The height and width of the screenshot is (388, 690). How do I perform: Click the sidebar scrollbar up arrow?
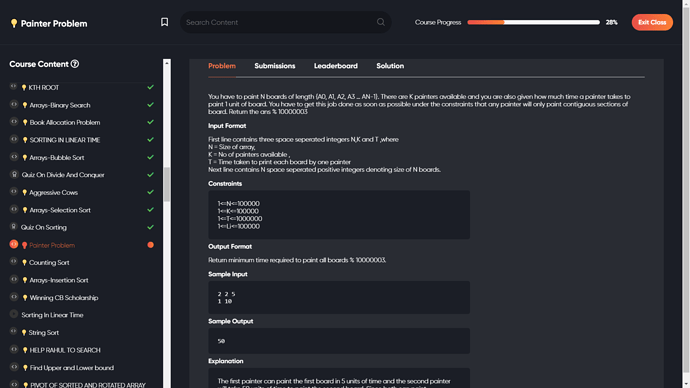tap(167, 63)
